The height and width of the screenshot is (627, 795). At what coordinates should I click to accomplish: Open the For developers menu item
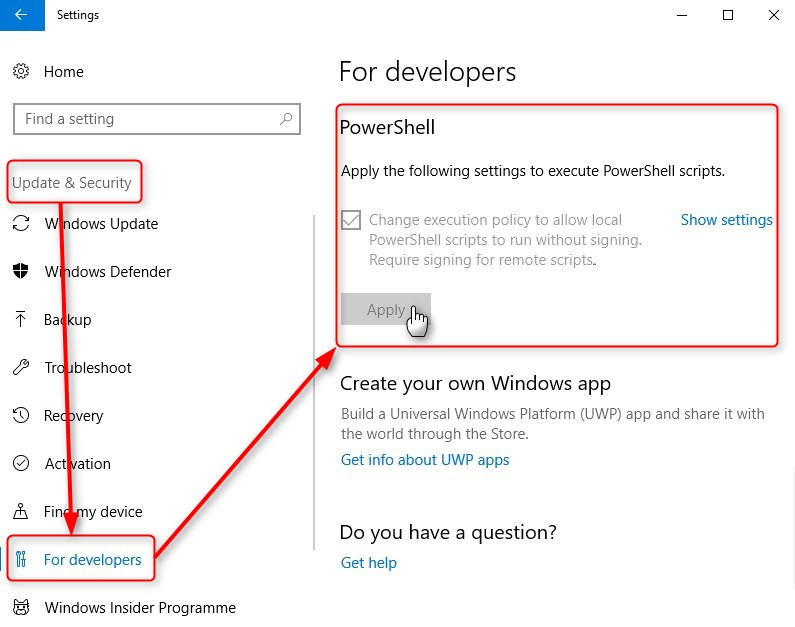pos(81,559)
